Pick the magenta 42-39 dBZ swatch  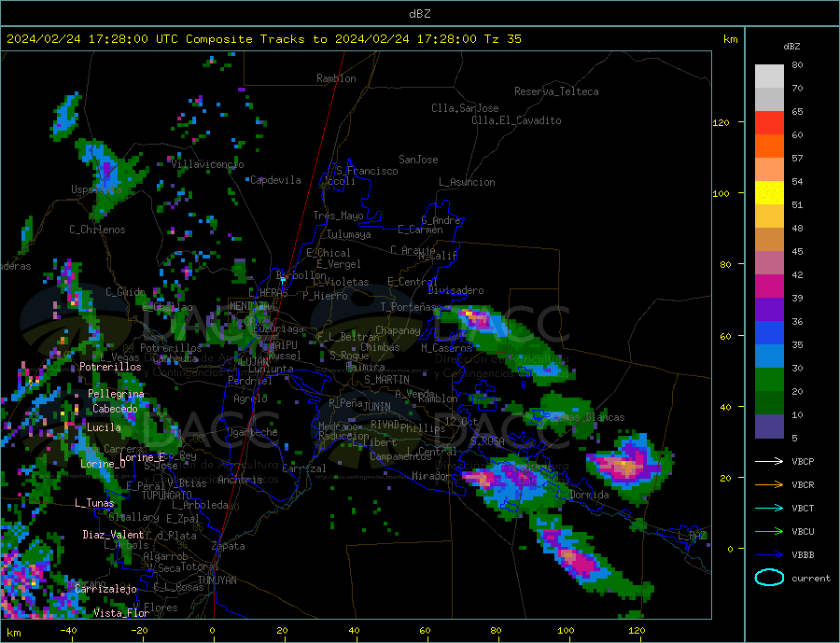click(769, 287)
